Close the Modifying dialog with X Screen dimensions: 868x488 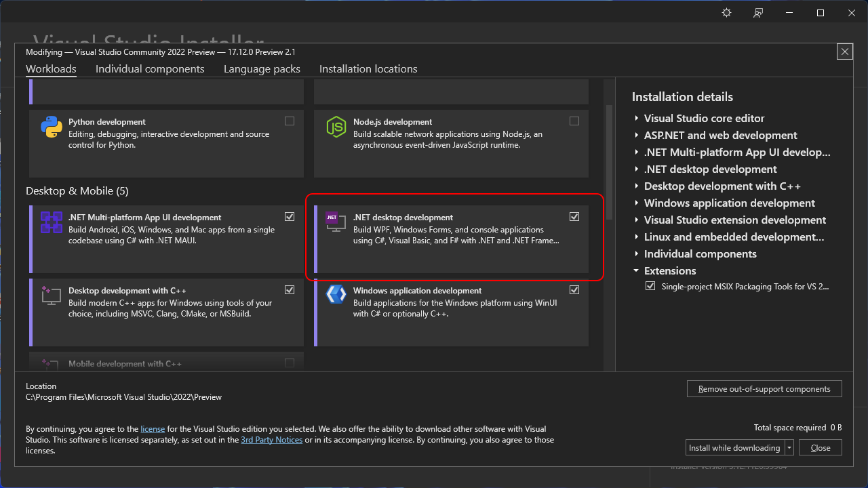[844, 52]
